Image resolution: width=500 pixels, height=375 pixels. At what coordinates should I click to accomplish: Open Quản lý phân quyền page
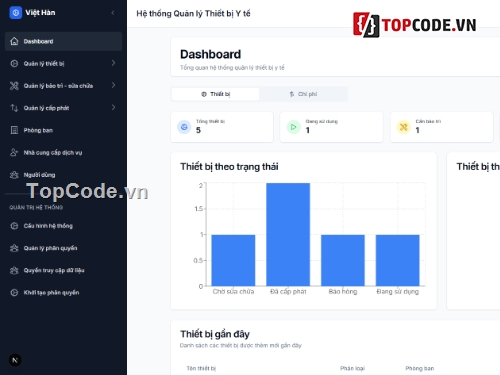63,248
